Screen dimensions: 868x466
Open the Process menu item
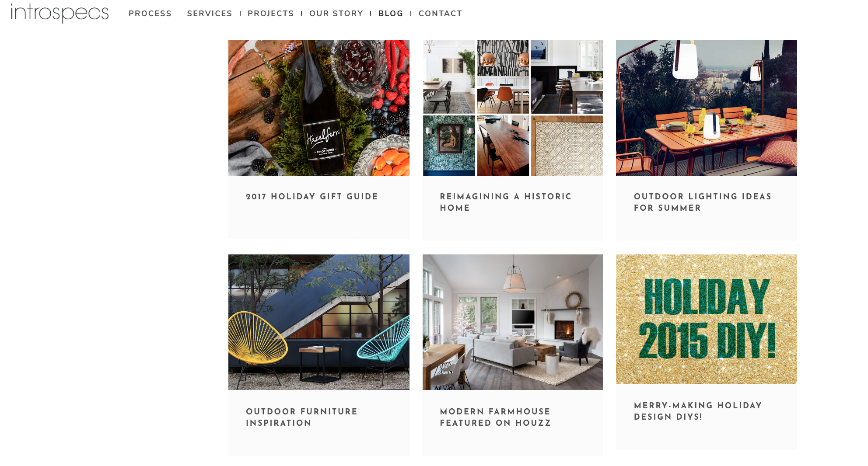[150, 14]
